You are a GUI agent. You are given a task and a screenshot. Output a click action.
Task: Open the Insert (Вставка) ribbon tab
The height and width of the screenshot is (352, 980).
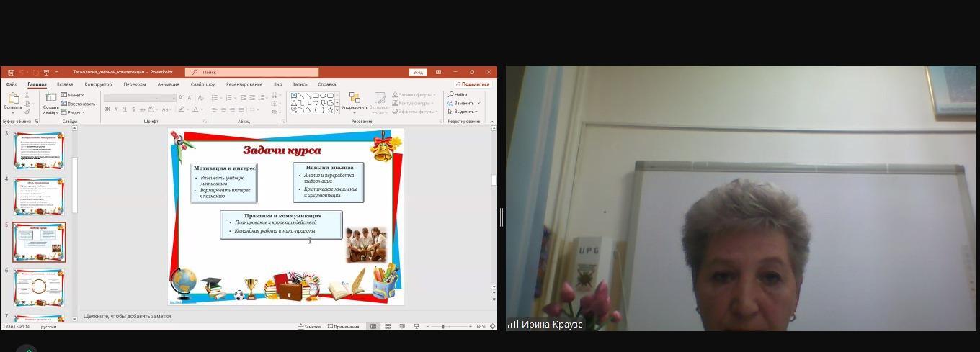pyautogui.click(x=65, y=84)
